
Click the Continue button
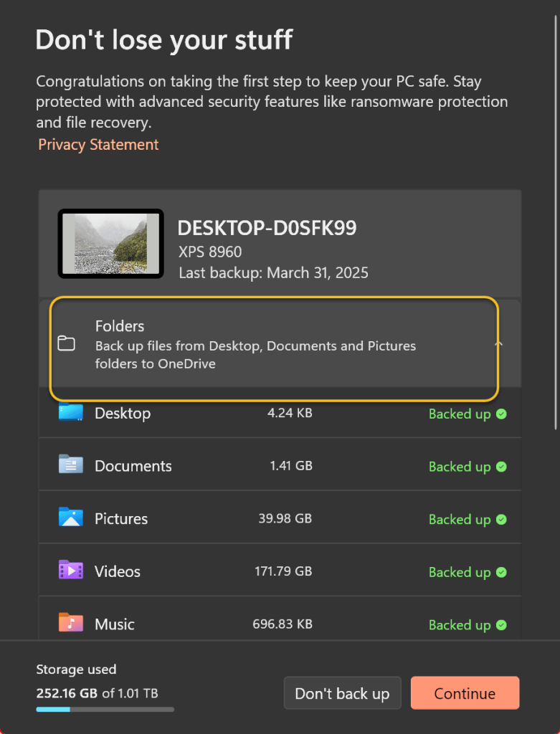point(465,693)
